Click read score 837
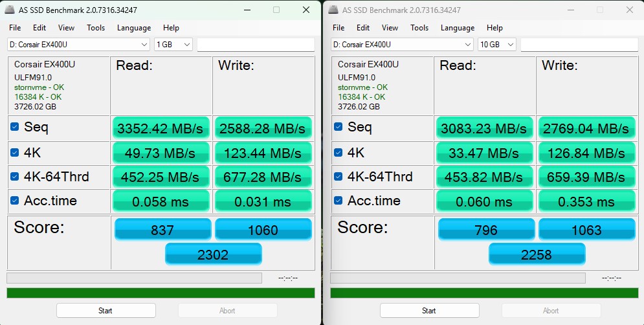 162,229
